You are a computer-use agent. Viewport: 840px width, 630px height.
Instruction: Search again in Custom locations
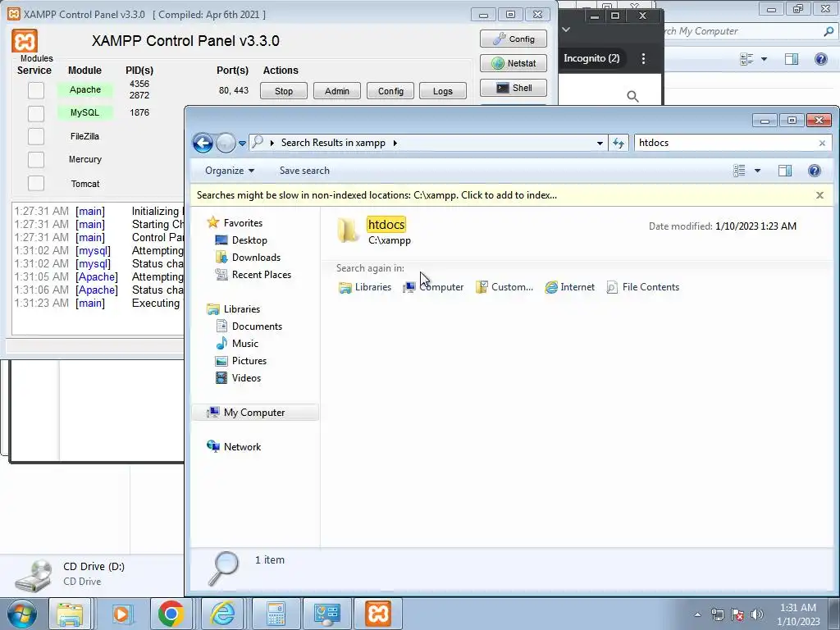504,287
